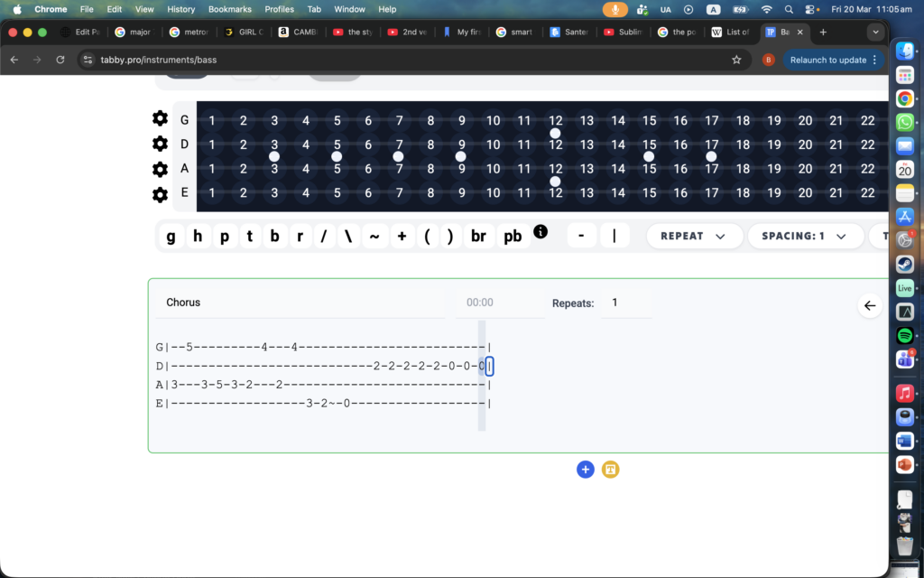Open the SPACING: 1 dropdown
The height and width of the screenshot is (578, 924).
(x=804, y=236)
